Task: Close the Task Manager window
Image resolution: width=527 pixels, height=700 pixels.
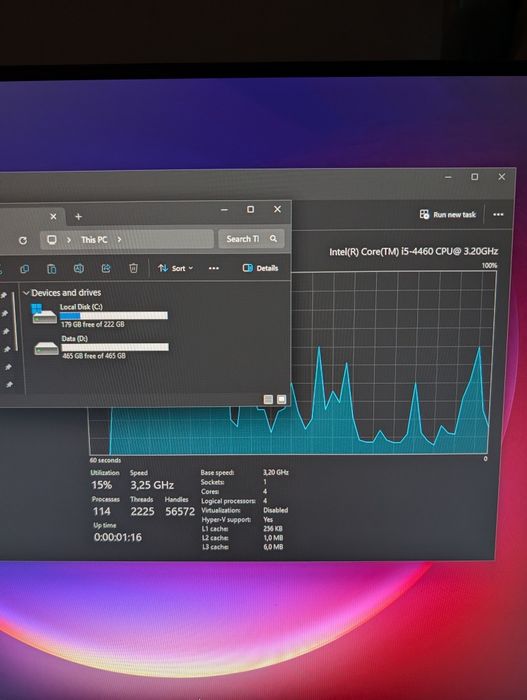Action: 502,177
